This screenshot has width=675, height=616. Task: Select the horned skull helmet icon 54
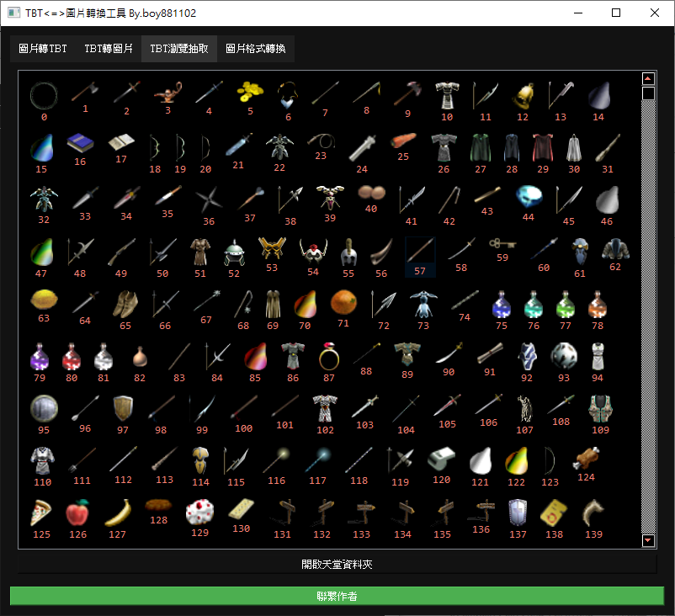coord(313,251)
